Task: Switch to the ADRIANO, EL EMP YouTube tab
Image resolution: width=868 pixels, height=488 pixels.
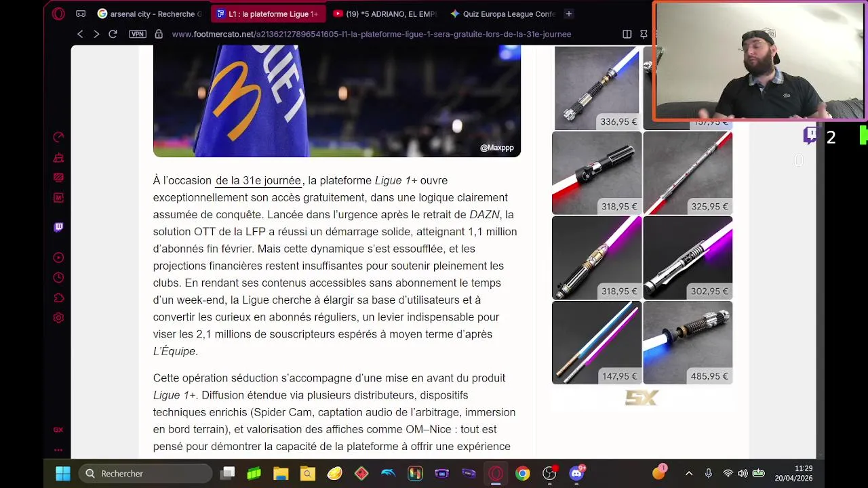Action: [385, 14]
